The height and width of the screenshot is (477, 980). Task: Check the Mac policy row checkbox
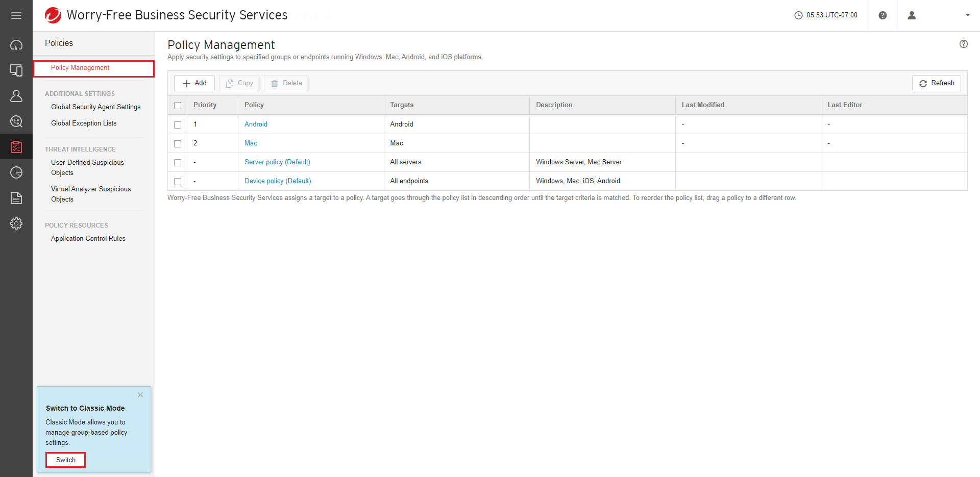tap(178, 144)
